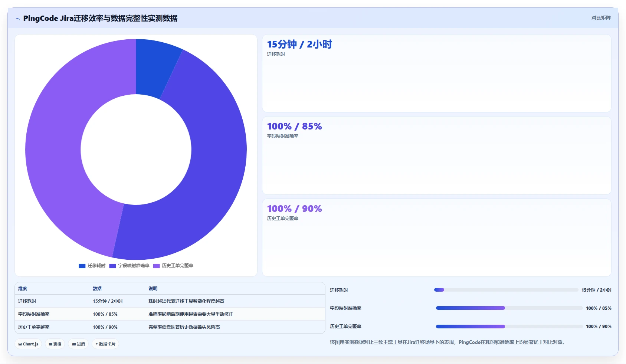Viewport: 626px width, 364px height.
Task: Click the 对比矩阵 label in the header
Action: coord(601,18)
